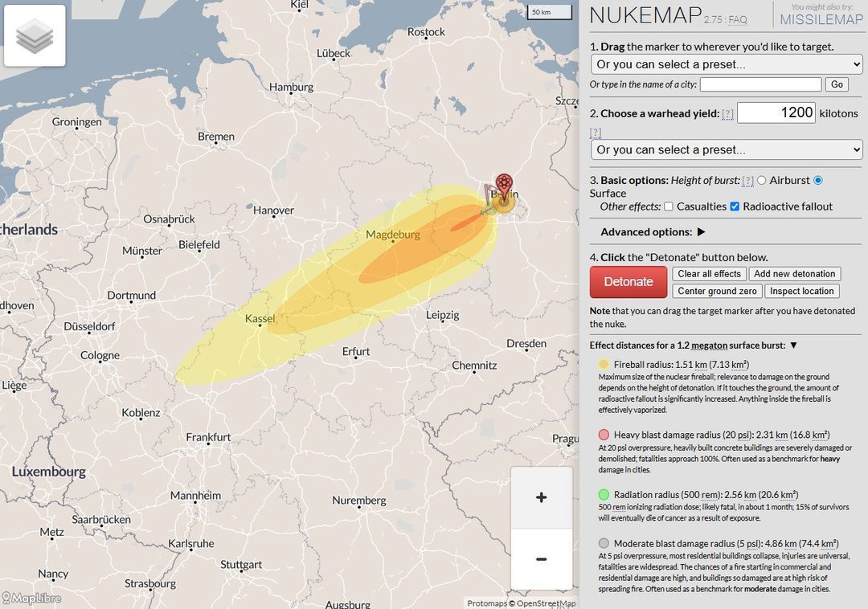Open the FAQ link by the title
868x609 pixels.
click(x=737, y=20)
